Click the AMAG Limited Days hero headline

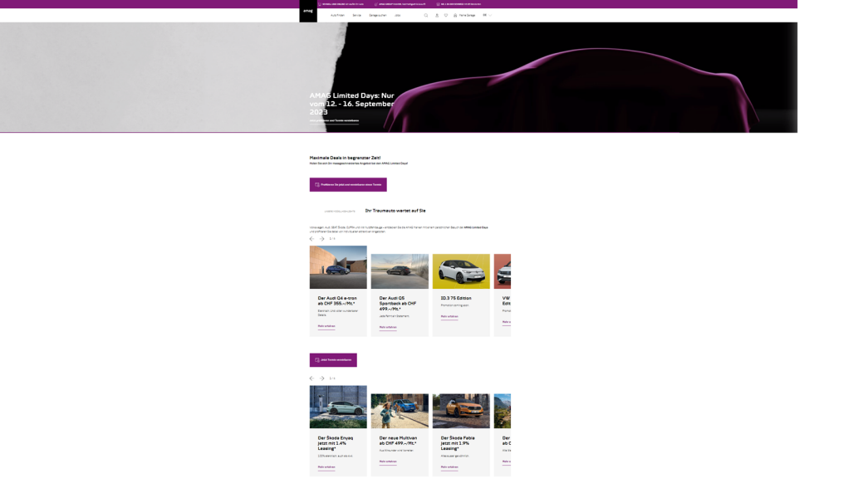coord(352,104)
